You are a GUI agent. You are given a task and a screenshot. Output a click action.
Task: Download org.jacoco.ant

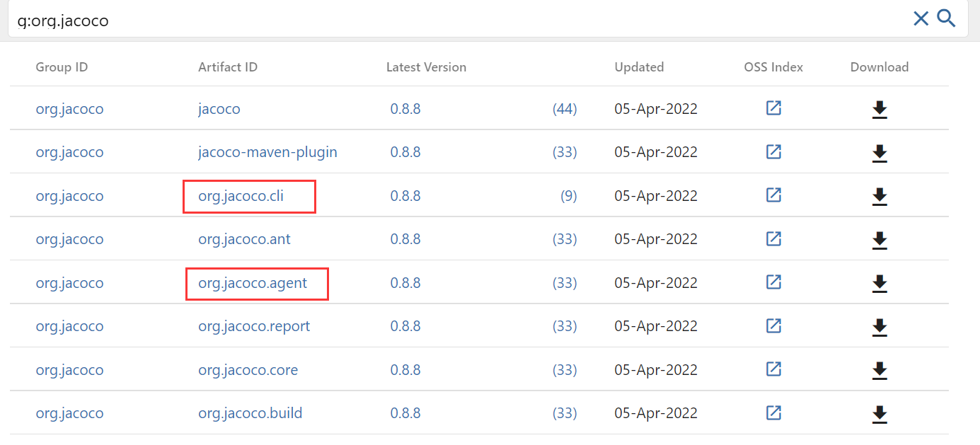pos(880,240)
